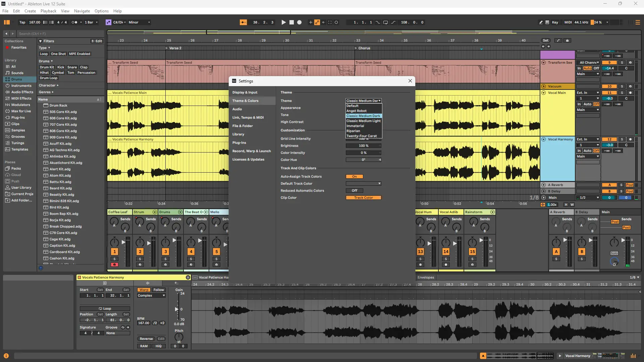Click the Arrangement Record button

[300, 22]
